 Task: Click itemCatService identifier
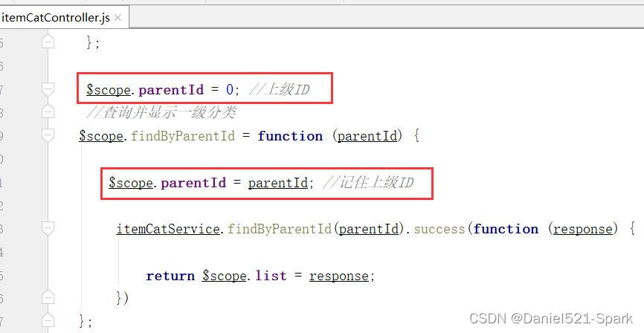point(168,229)
